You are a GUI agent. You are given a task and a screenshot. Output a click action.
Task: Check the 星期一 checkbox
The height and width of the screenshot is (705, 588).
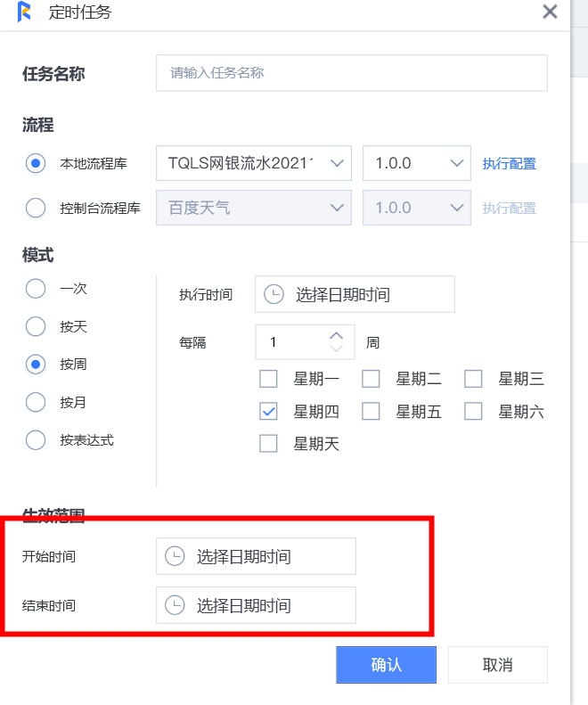pos(268,379)
